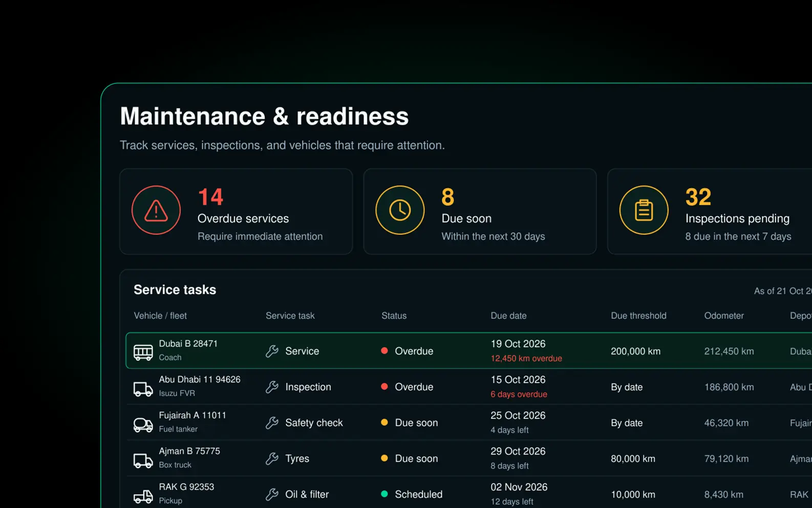Click the Scheduled status label
Viewport: 812px width, 508px height.
tap(419, 494)
